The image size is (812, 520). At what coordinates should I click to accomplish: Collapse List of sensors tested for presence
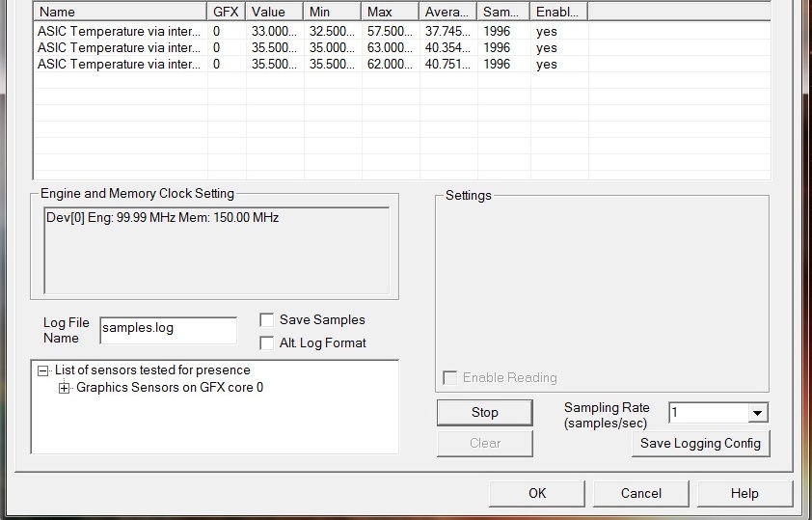[43, 370]
